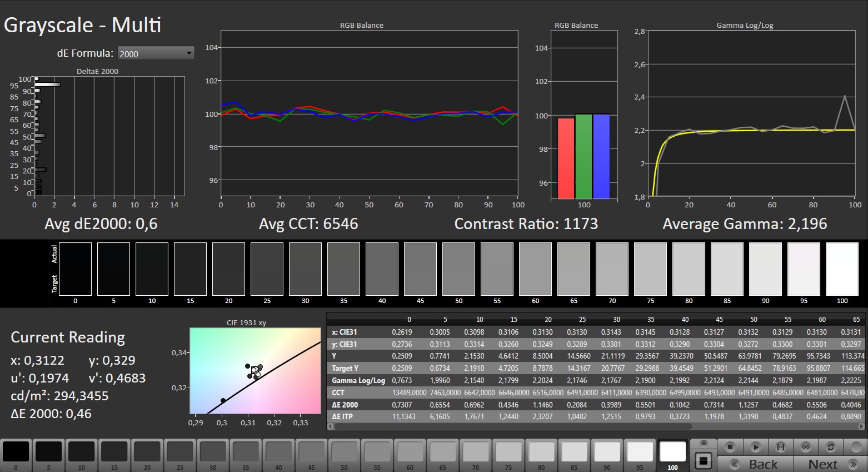Select the 0 percent black level swatch

pyautogui.click(x=16, y=452)
